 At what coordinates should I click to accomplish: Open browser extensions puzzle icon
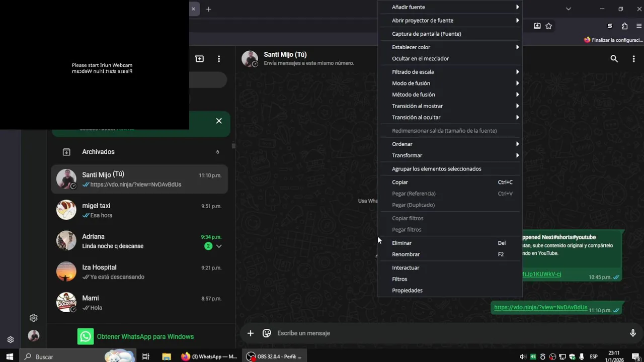pyautogui.click(x=624, y=26)
